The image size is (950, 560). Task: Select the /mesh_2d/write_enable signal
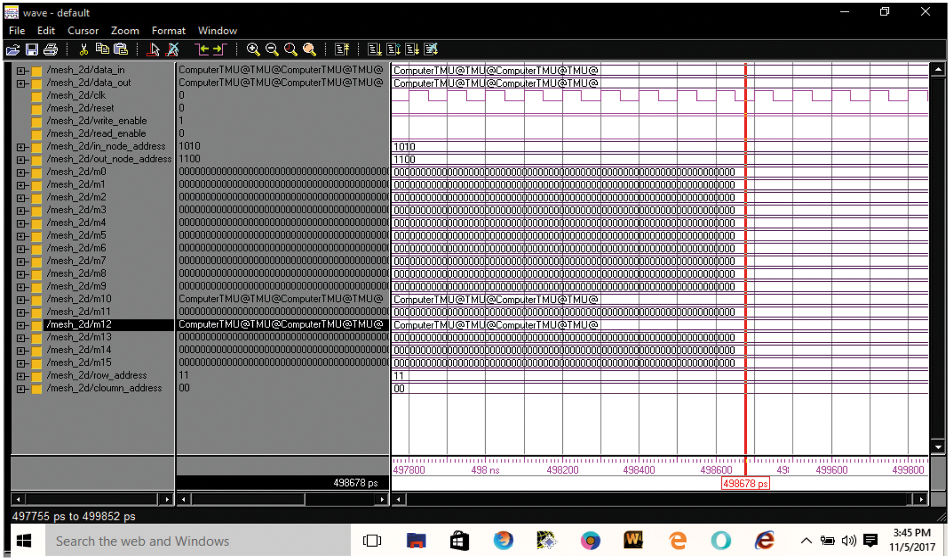(96, 121)
